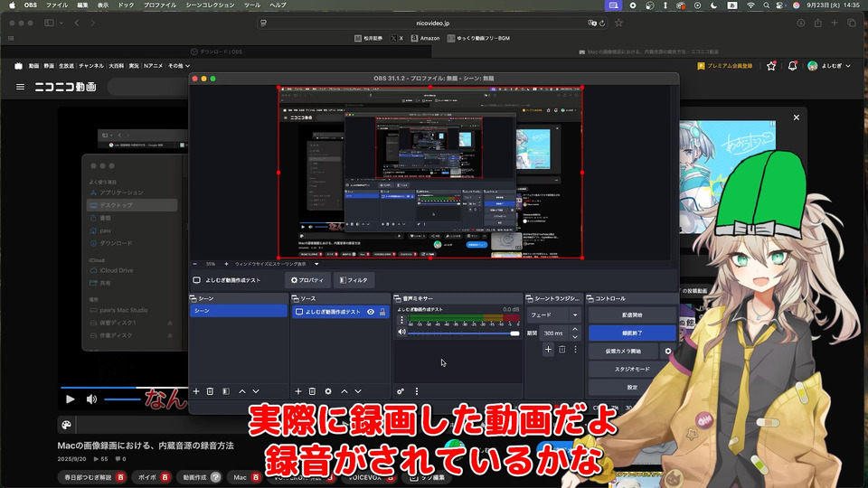Move the source up in the list

(344, 391)
